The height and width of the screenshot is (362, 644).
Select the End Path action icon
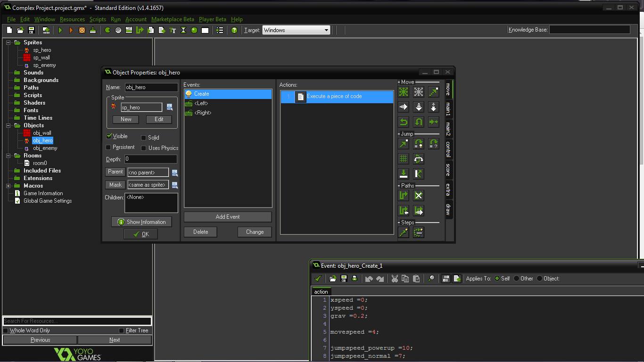419,196
